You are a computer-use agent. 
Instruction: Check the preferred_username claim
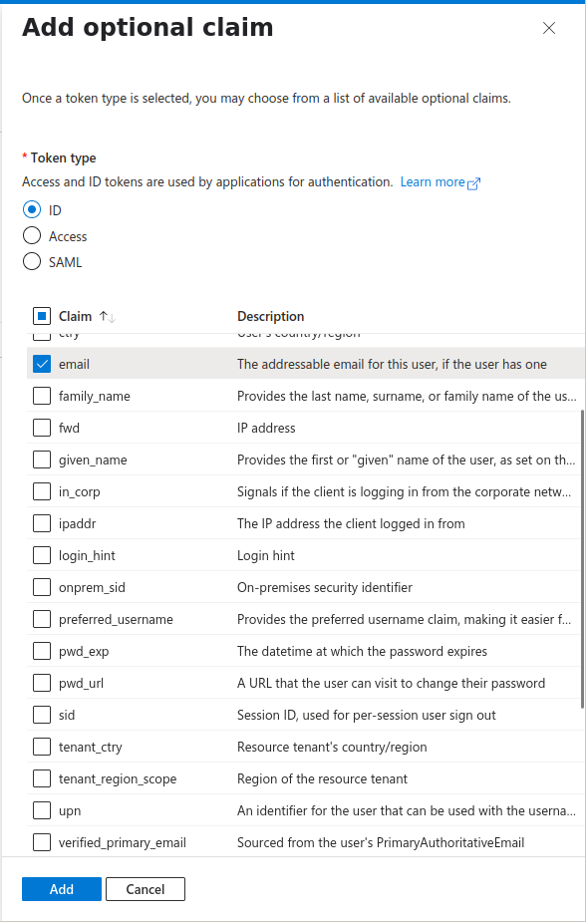pos(41,618)
